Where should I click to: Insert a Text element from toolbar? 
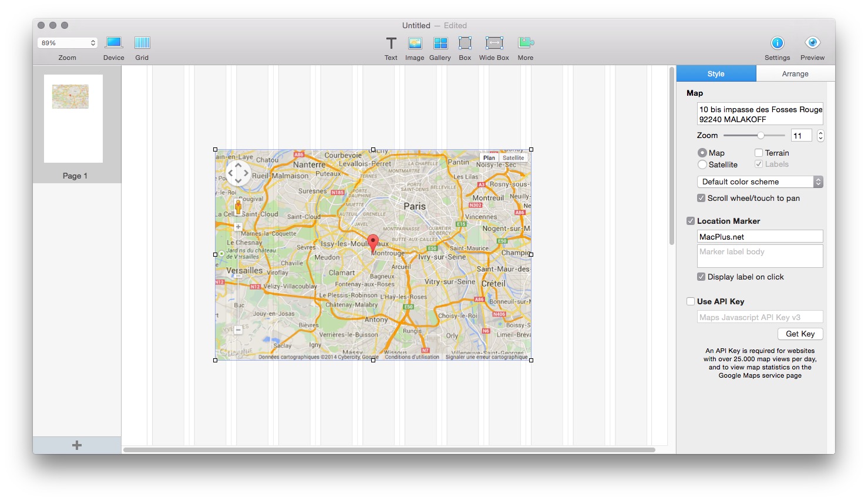point(391,43)
